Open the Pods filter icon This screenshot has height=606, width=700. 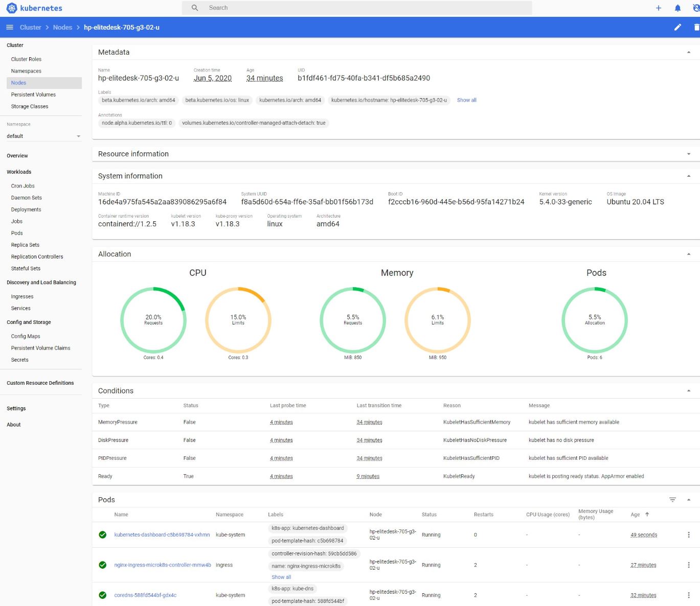click(672, 500)
